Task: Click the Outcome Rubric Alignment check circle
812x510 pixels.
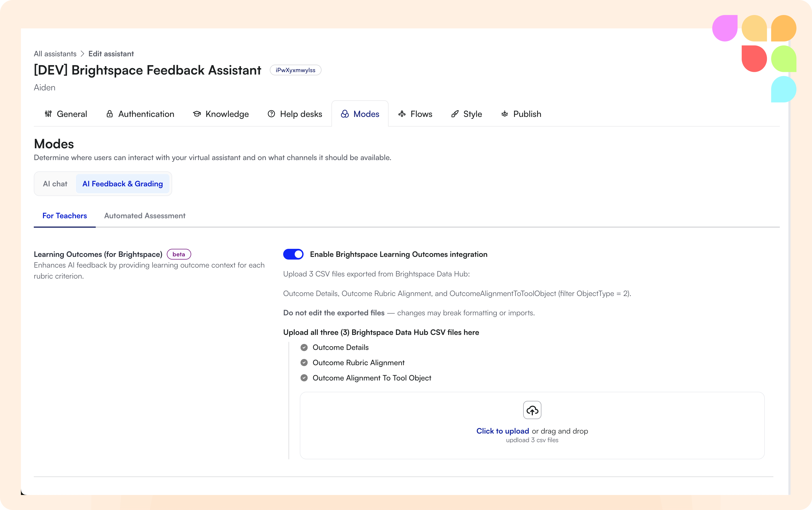Action: (304, 363)
